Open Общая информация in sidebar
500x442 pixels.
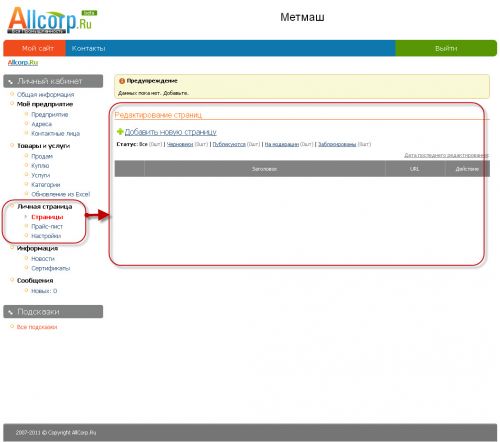46,95
